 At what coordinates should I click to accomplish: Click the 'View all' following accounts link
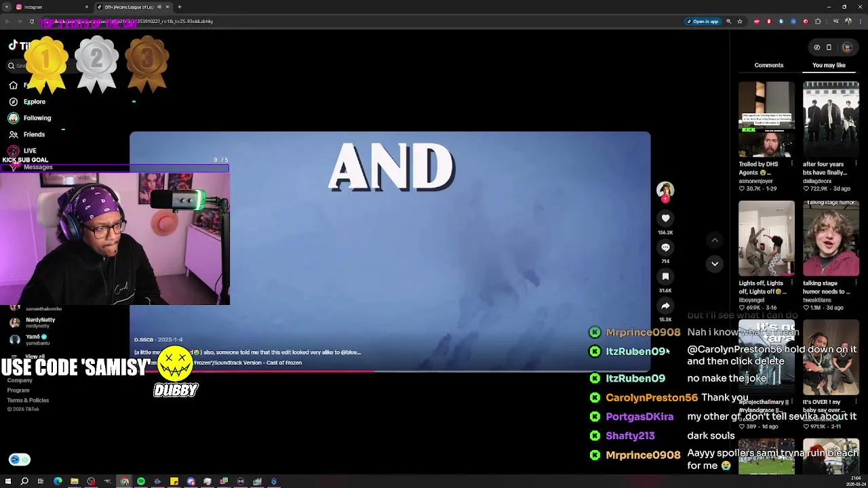click(x=35, y=357)
